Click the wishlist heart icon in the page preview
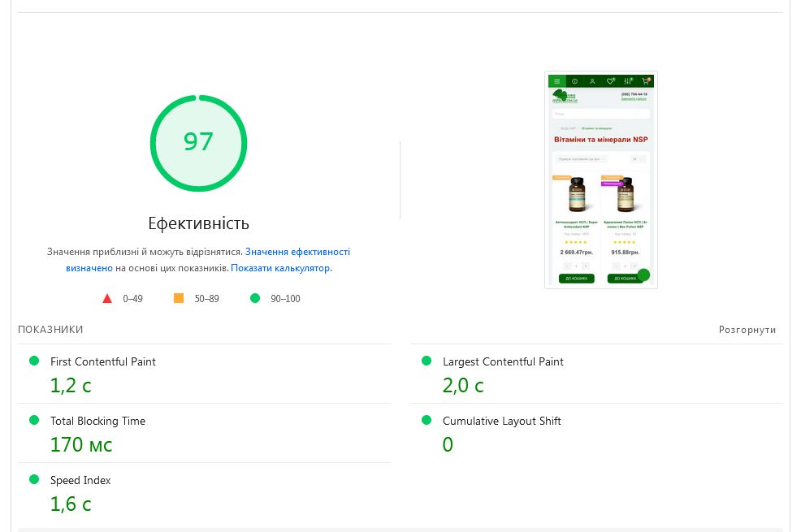Screen dimensions: 801x532 point(610,81)
